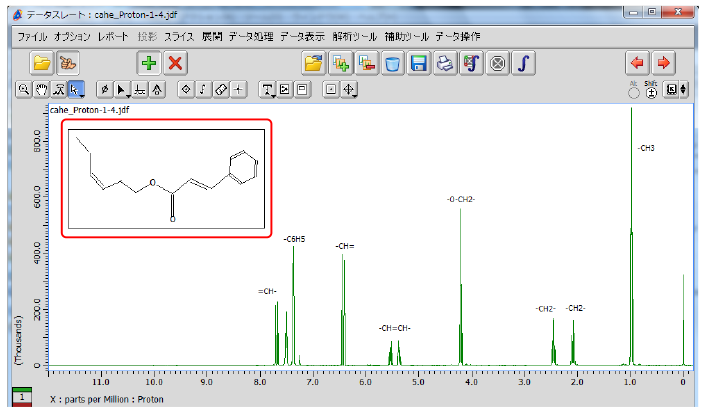Click the =CH- peak label

point(267,291)
